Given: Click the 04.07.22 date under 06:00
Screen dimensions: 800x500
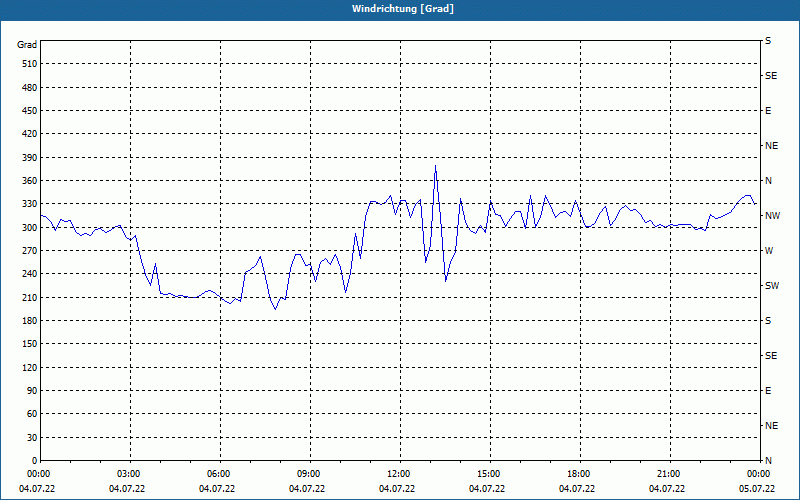Looking at the screenshot, I should tap(217, 489).
